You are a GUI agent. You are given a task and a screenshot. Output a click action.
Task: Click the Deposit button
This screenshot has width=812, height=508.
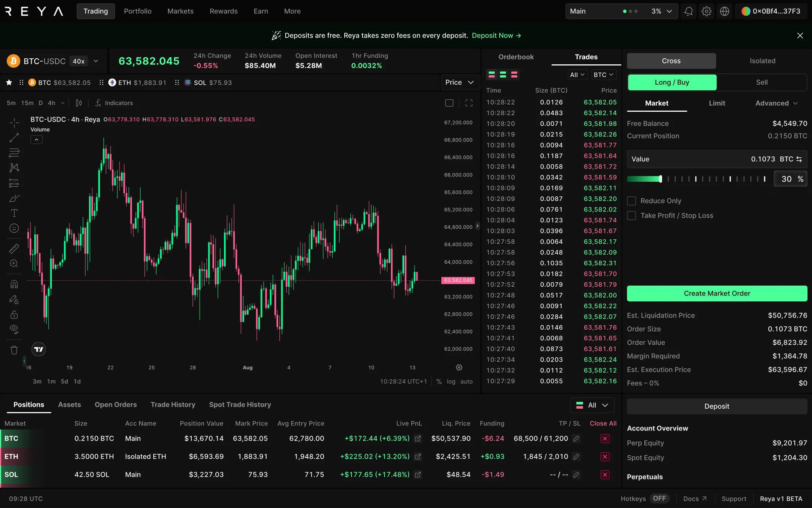pyautogui.click(x=717, y=406)
